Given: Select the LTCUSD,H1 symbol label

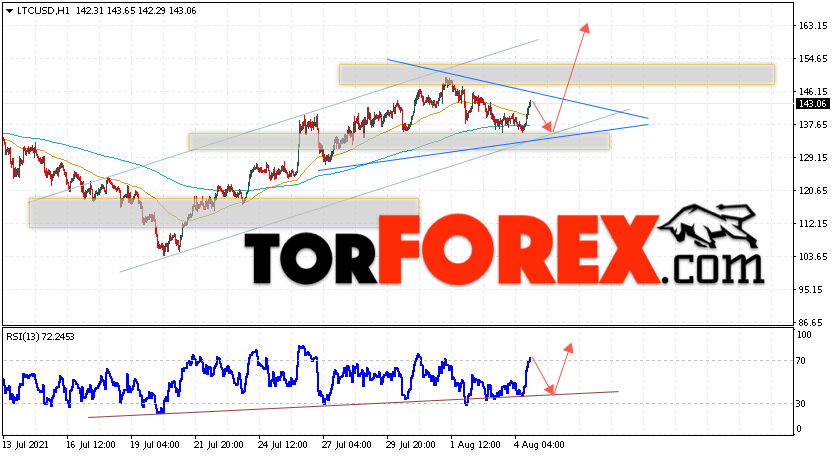Looking at the screenshot, I should coord(44,11).
